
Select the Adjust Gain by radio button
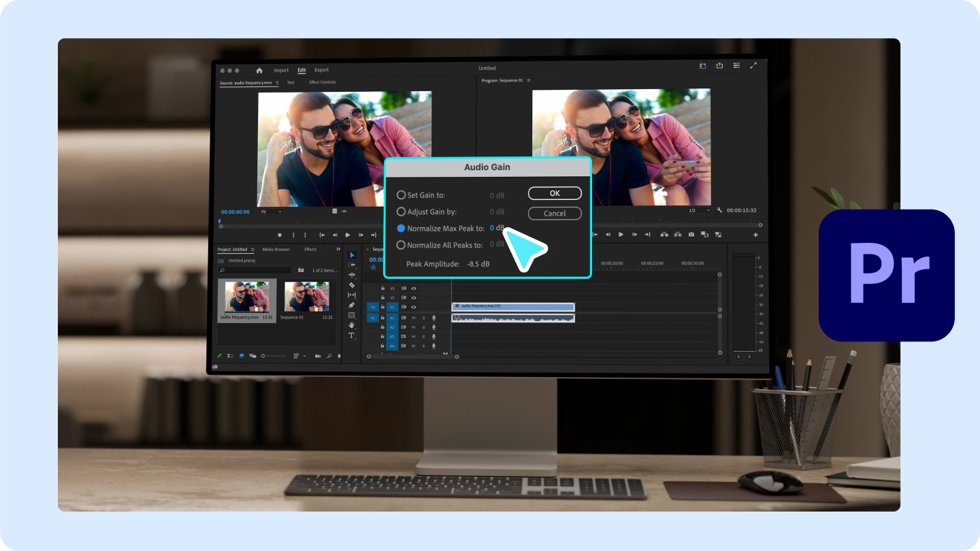click(401, 212)
